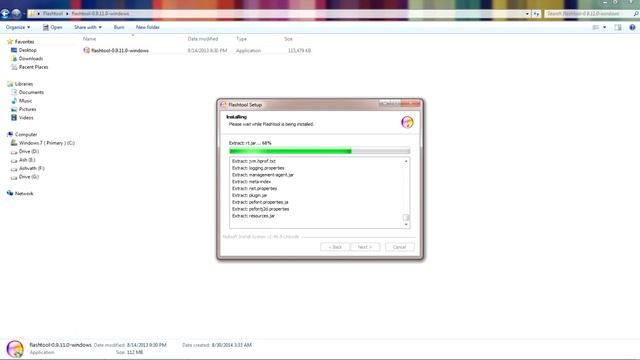Click the address bar refresh button

pos(536,14)
